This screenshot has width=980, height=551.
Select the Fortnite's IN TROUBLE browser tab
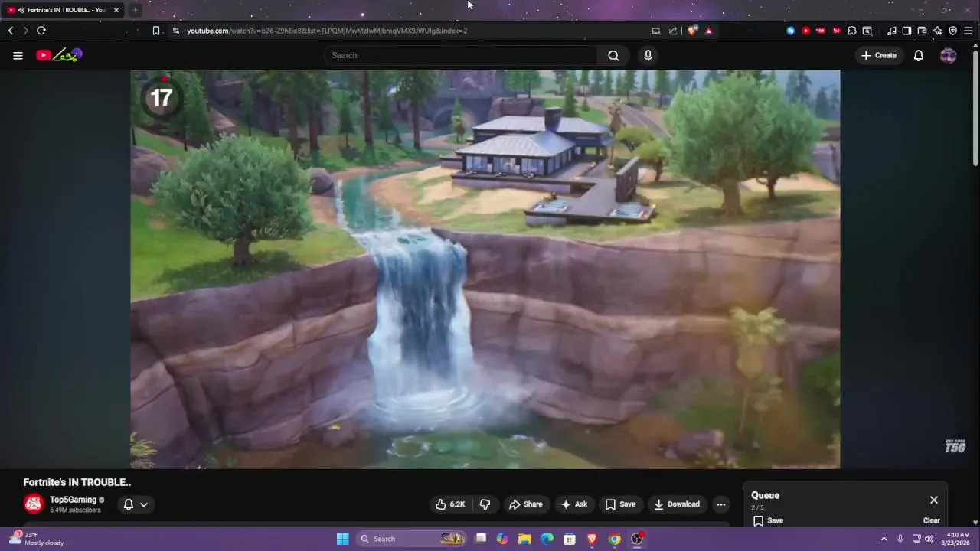61,10
